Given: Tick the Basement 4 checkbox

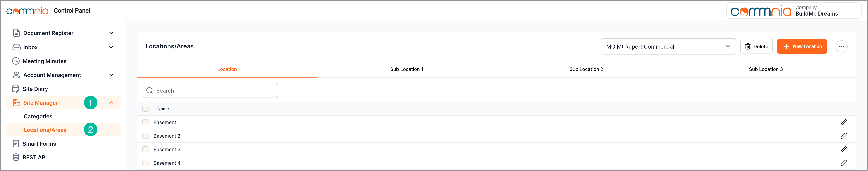Looking at the screenshot, I should point(146,163).
